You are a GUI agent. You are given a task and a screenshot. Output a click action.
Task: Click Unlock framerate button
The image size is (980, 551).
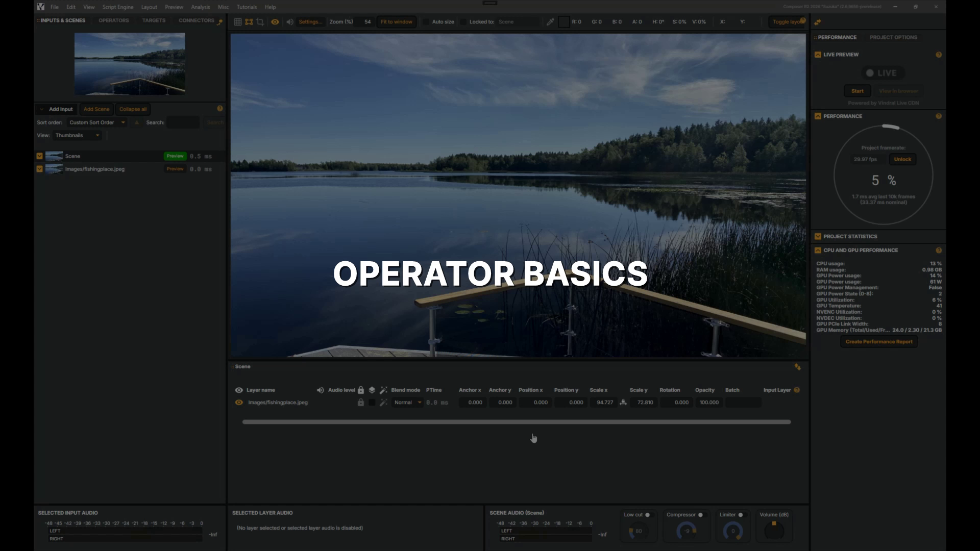coord(902,159)
